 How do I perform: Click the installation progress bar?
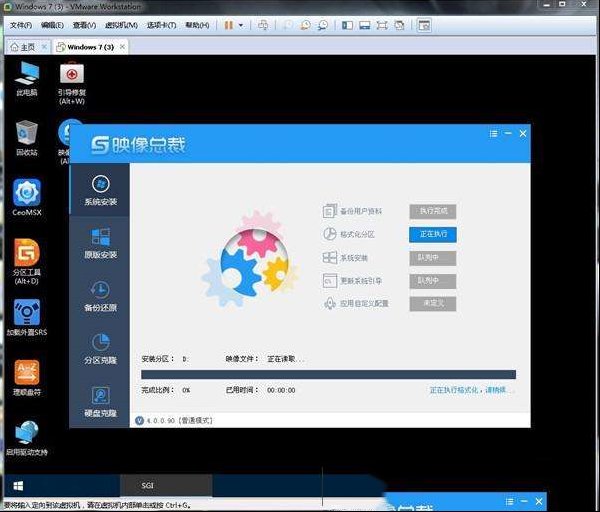[x=328, y=374]
